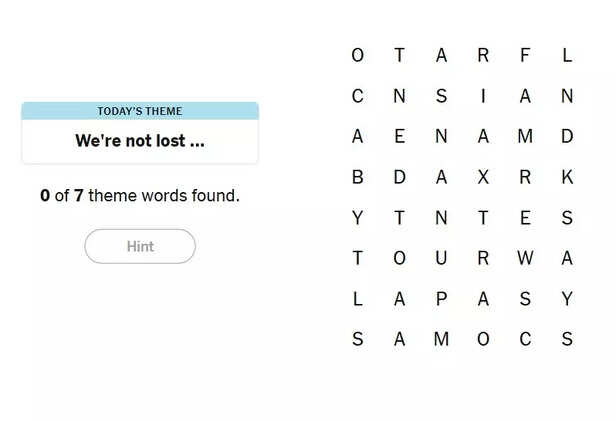
Task: Click the "We're not lost ..." theme card
Action: (140, 141)
